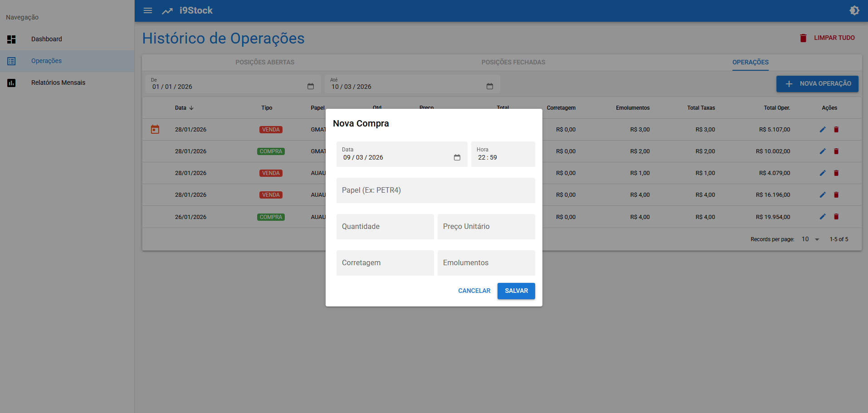The image size is (868, 413).
Task: Click LIMPAR TUDO button
Action: click(x=828, y=38)
